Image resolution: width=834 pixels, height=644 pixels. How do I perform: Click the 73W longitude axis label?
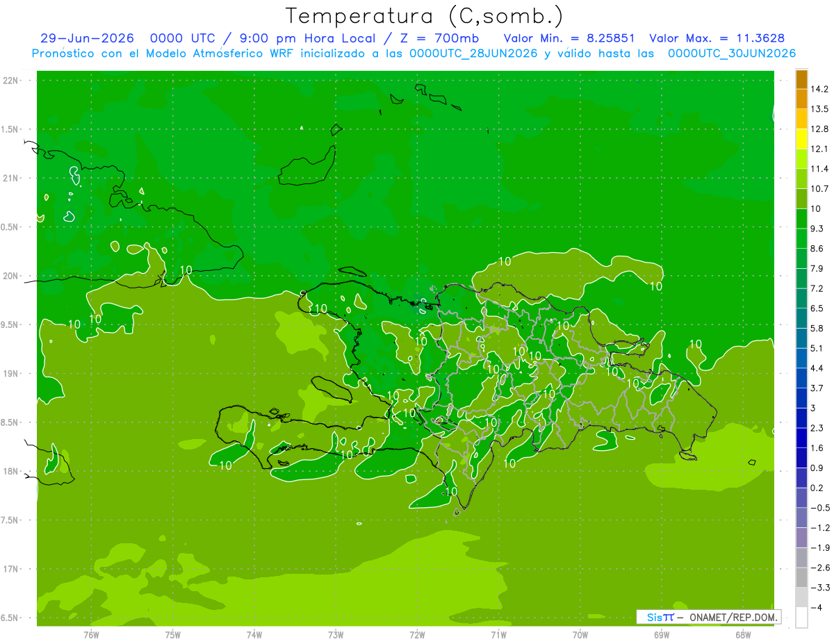point(336,635)
